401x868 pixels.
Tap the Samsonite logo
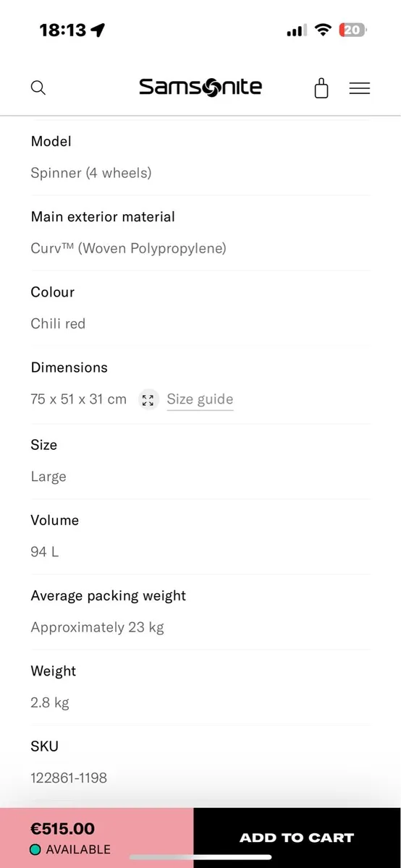click(x=200, y=88)
